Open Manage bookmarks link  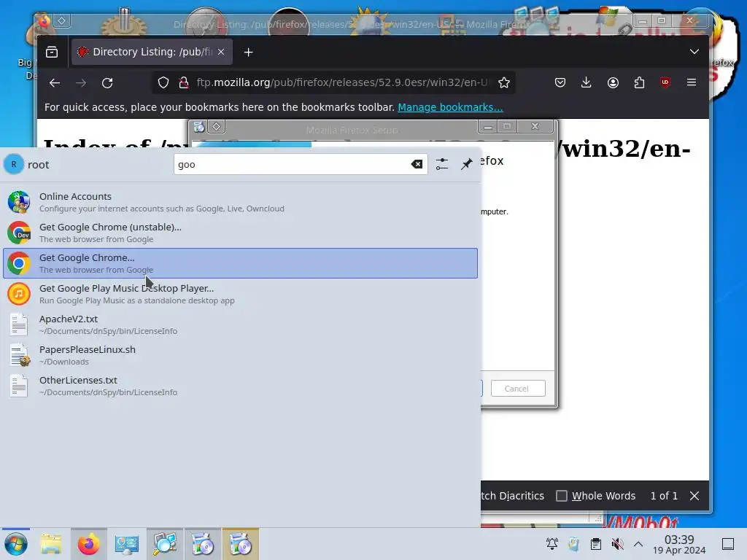pos(450,107)
